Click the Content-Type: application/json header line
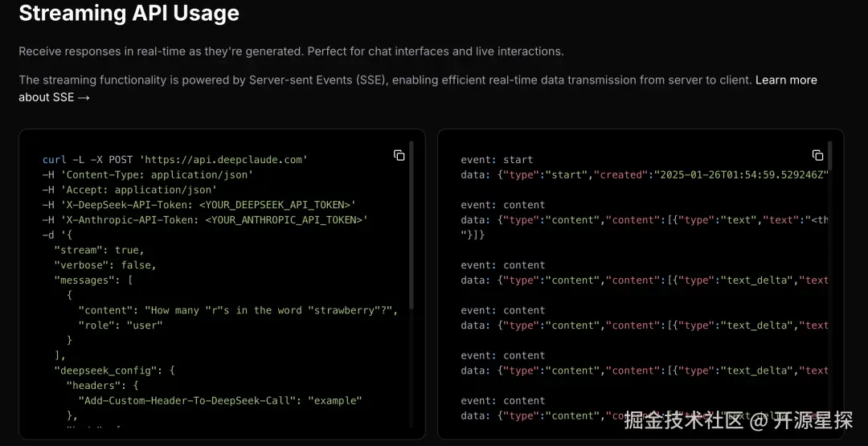The width and height of the screenshot is (868, 446). click(x=148, y=175)
